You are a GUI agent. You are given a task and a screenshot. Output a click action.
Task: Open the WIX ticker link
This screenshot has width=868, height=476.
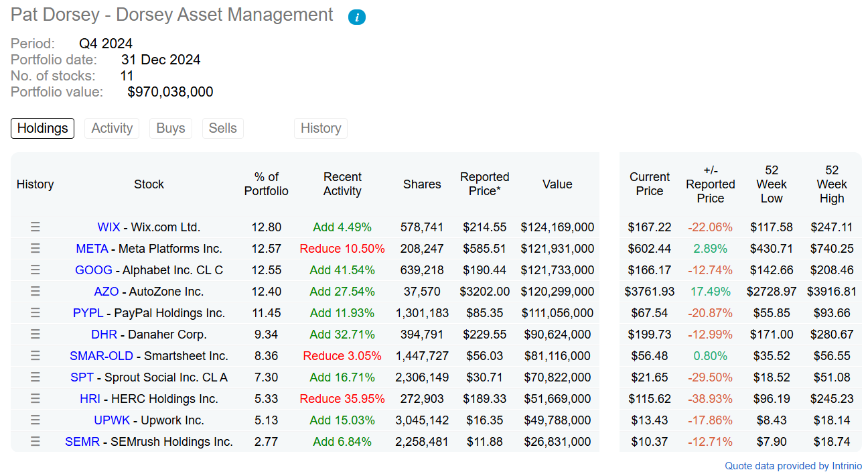tap(108, 227)
